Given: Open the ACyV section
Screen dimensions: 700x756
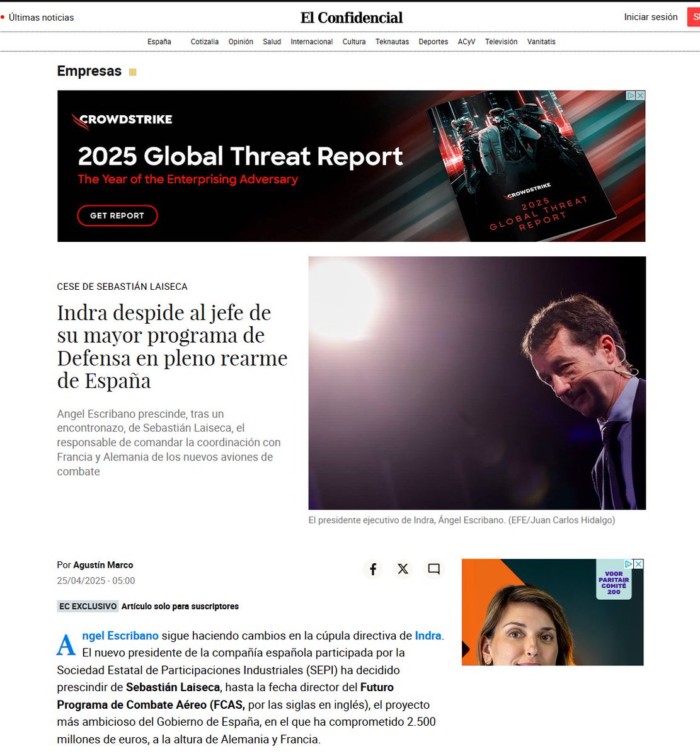Looking at the screenshot, I should click(466, 42).
